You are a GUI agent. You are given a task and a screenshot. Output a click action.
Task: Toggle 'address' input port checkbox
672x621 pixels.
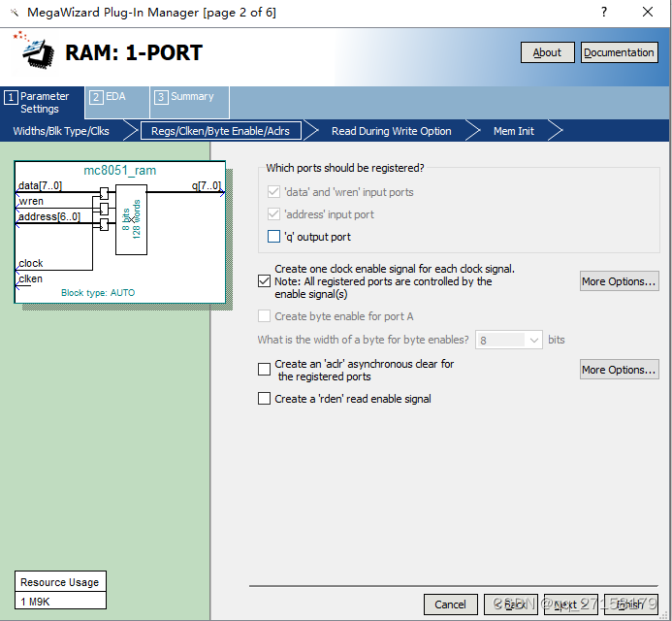[273, 214]
